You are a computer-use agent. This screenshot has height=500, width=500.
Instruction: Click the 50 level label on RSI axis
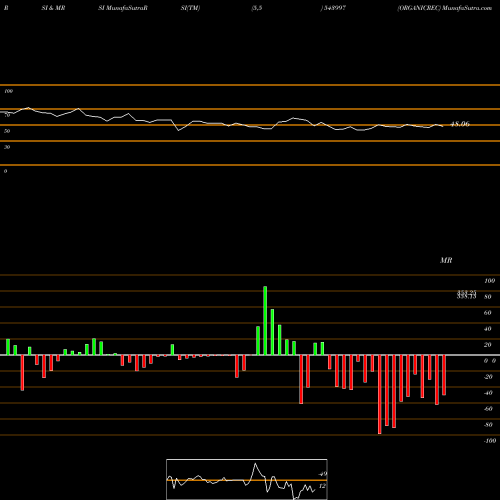(7, 131)
